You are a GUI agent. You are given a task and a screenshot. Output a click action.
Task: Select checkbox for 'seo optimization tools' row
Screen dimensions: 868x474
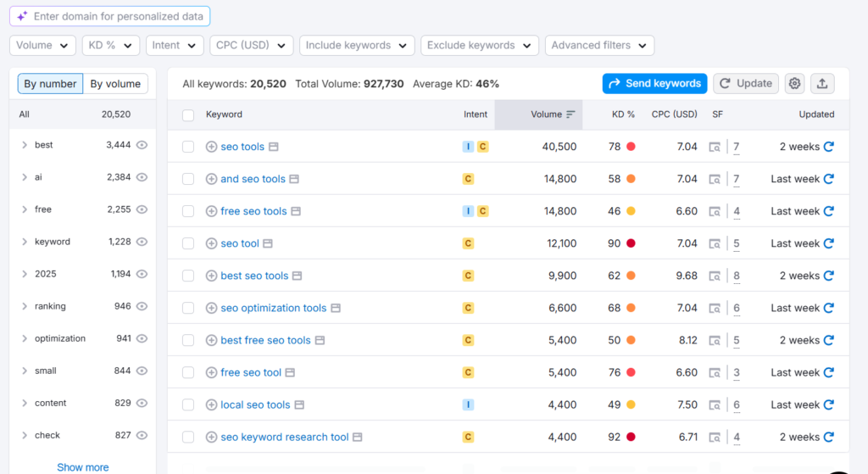(188, 308)
